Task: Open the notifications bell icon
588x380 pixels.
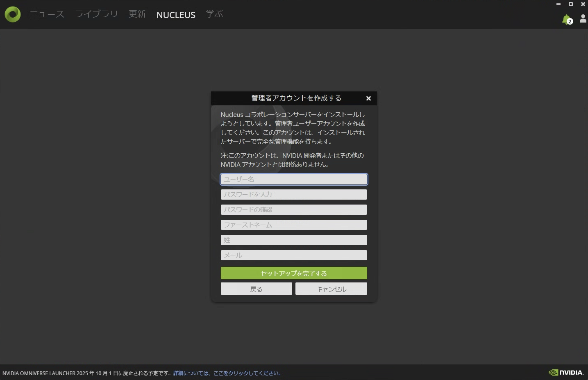Action: pos(567,19)
